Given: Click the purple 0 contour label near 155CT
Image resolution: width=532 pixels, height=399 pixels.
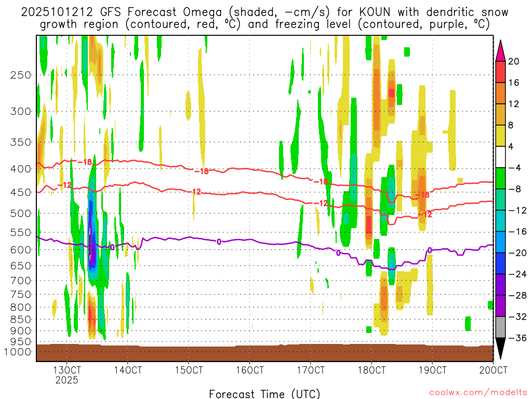Looking at the screenshot, I should tap(219, 242).
